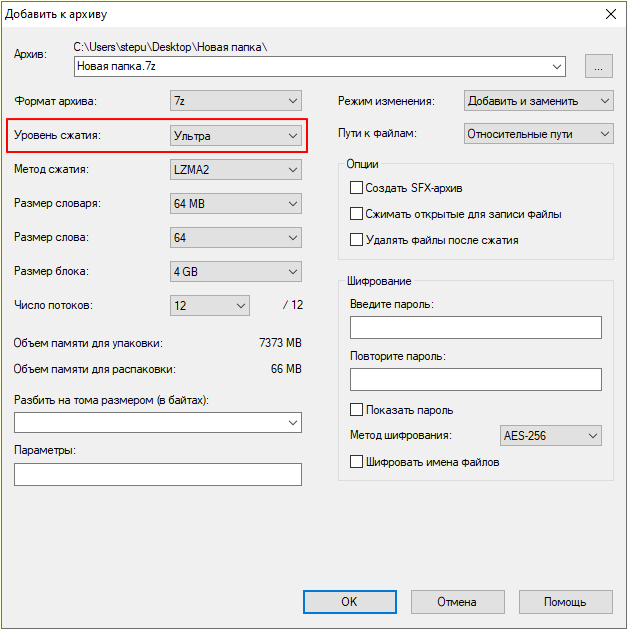Click the 66 MB unpacking memory value

(286, 369)
